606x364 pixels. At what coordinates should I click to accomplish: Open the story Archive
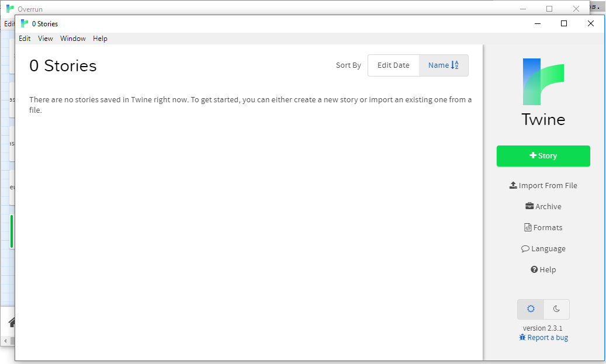click(x=543, y=206)
